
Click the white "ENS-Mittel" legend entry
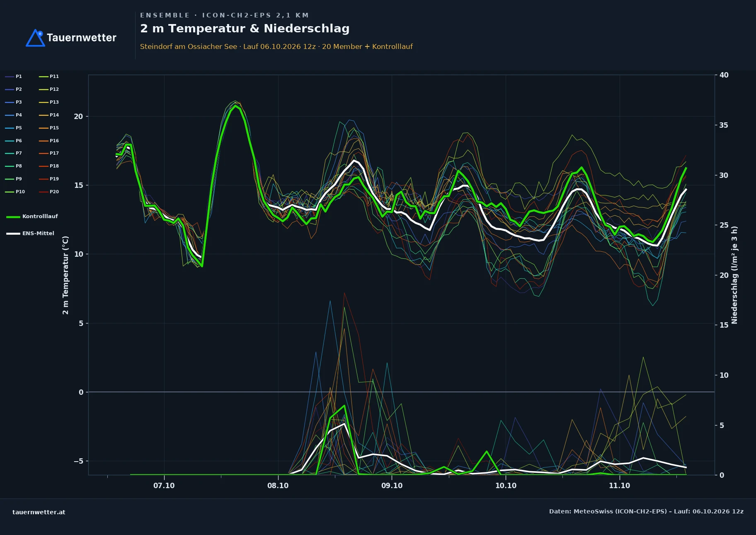tap(30, 233)
